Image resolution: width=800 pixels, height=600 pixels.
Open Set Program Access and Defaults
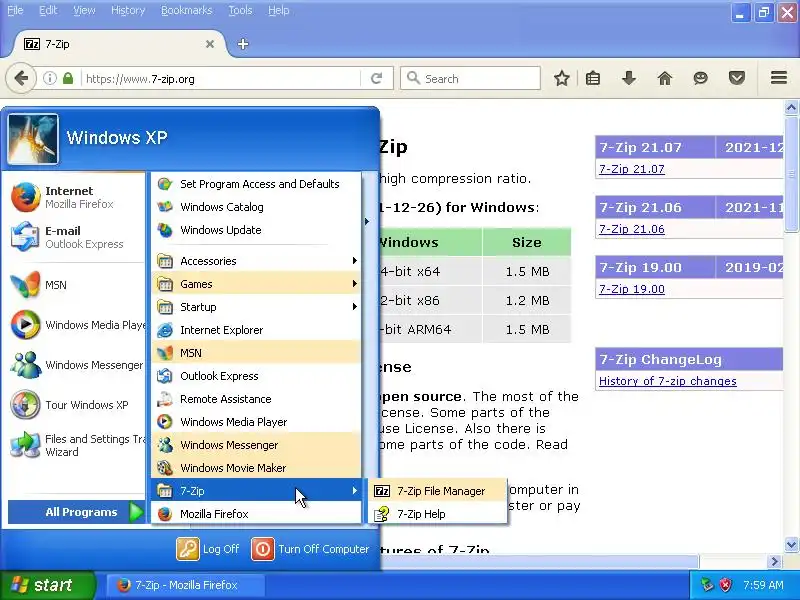pos(256,184)
